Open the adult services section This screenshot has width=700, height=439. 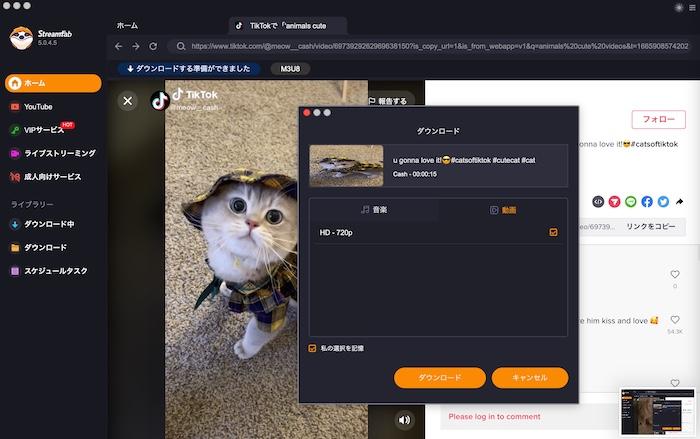point(46,177)
